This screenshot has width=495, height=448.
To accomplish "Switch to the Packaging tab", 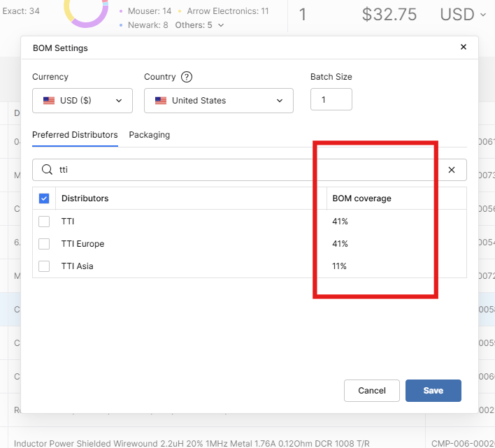I will 149,135.
